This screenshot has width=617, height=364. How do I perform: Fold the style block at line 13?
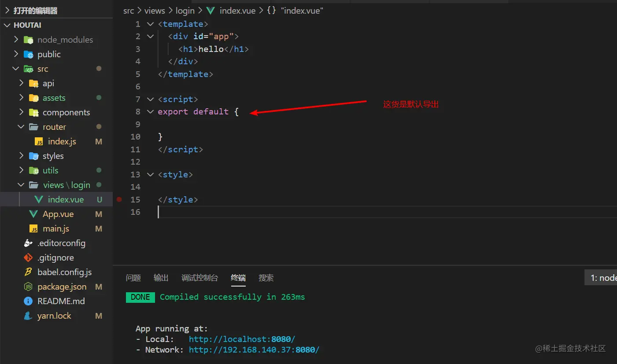coord(150,175)
